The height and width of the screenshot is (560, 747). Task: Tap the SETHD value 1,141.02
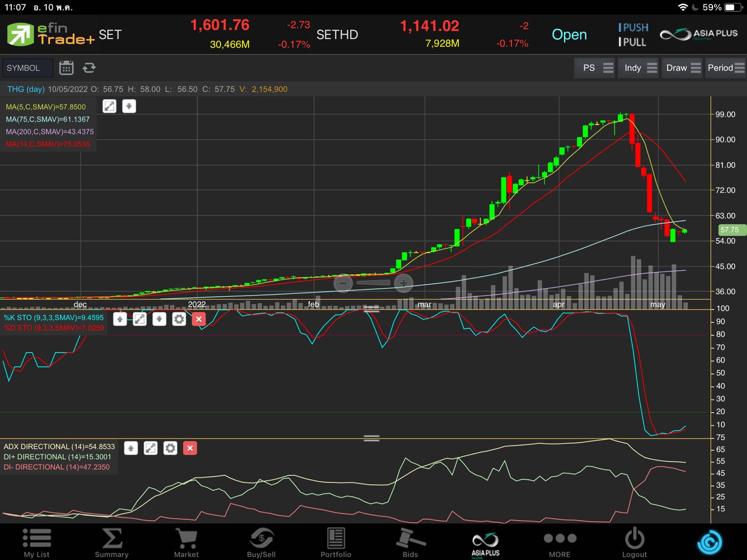click(429, 26)
